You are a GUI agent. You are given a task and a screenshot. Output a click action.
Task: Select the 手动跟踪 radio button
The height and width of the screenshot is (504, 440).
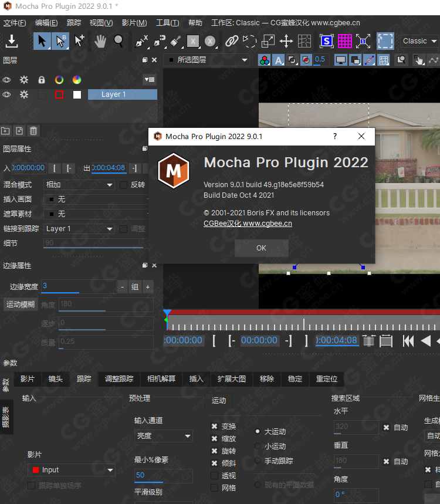coord(258,461)
